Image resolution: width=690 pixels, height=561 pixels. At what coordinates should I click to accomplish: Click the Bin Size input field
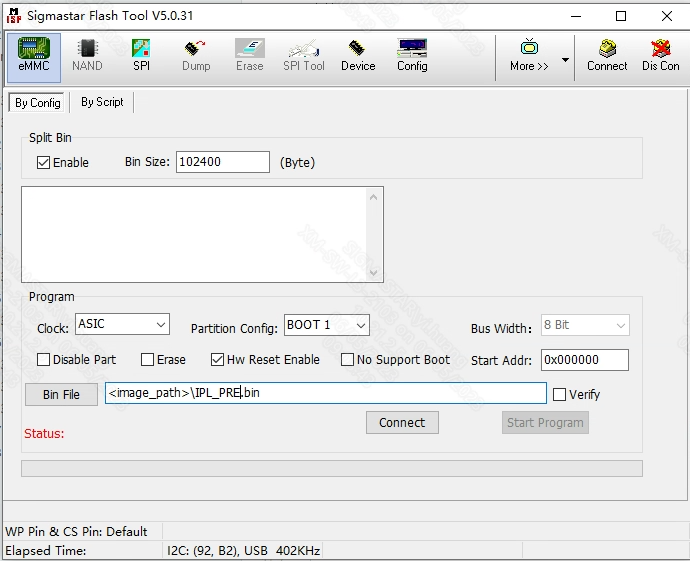point(223,162)
